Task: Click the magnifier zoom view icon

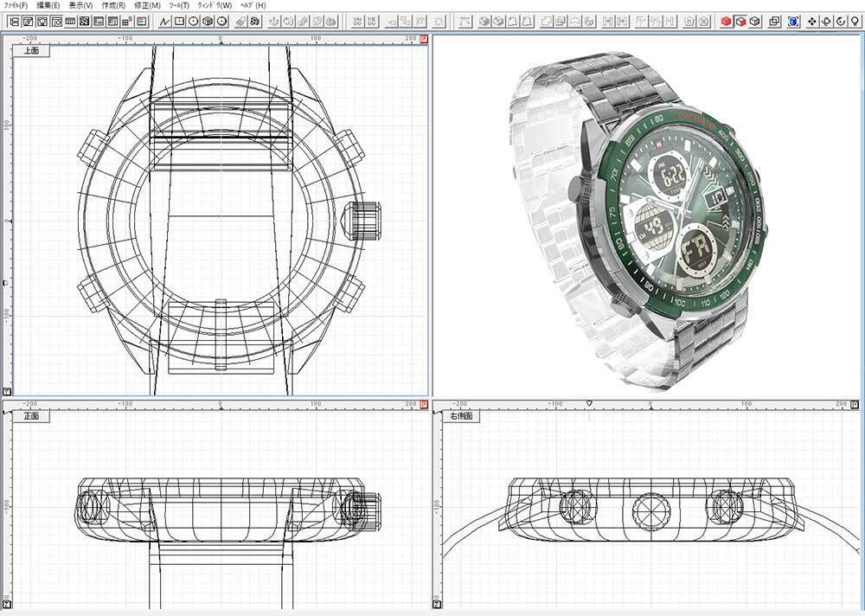Action: (855, 21)
